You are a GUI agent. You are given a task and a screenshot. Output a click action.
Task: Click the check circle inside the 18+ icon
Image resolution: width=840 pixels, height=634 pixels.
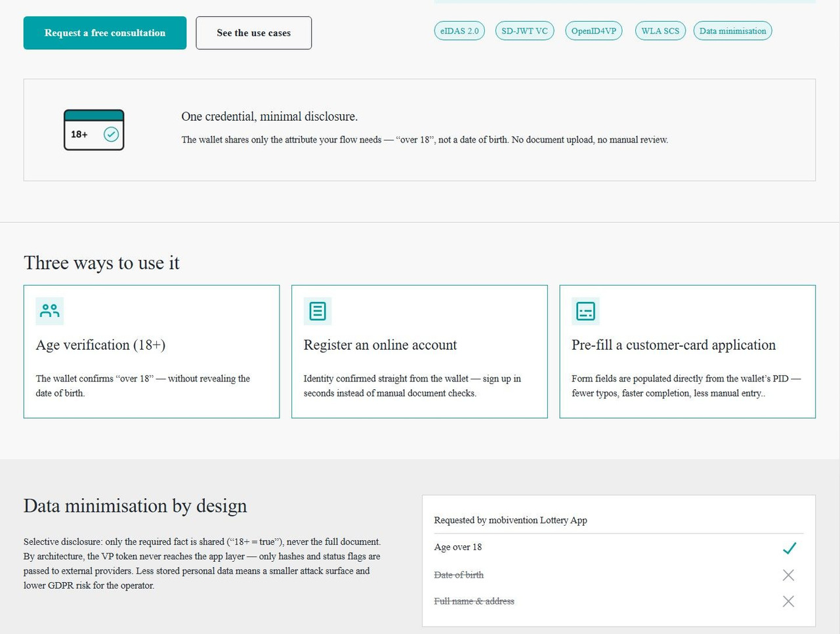[x=112, y=134]
